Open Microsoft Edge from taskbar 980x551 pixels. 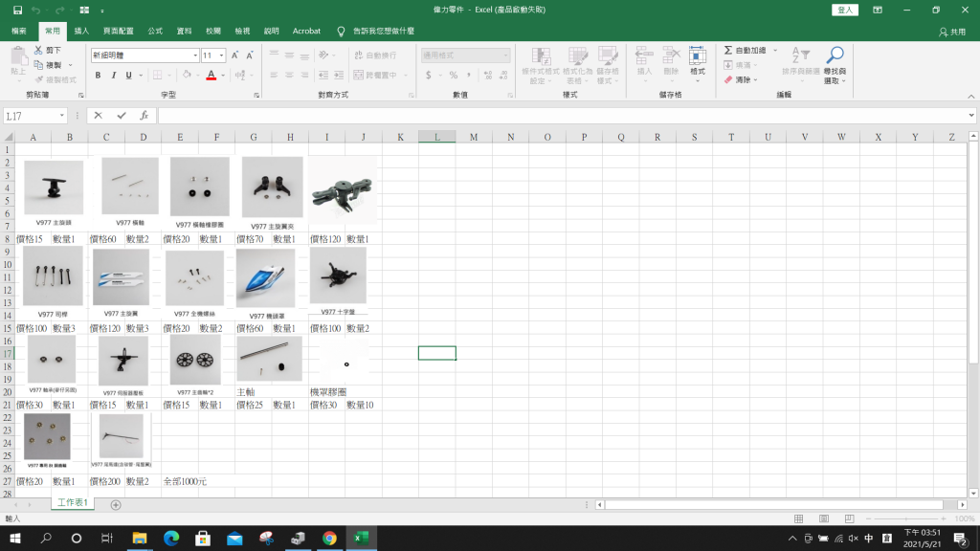tap(171, 538)
